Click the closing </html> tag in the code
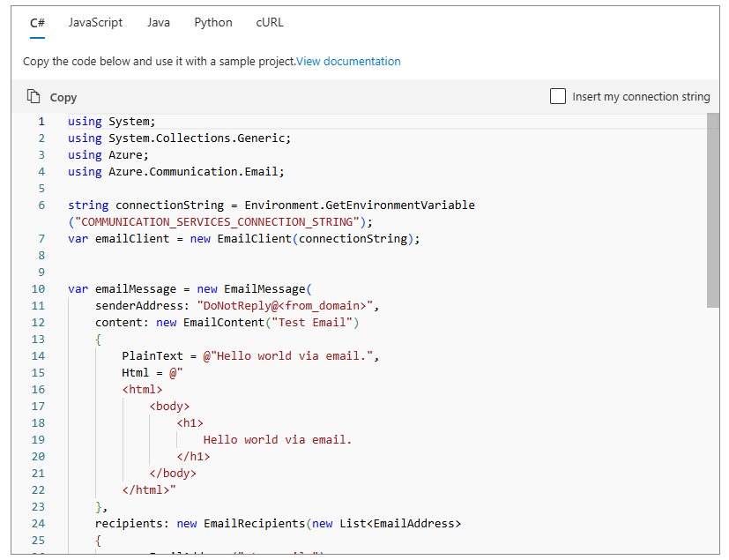This screenshot has width=729, height=560. click(x=146, y=490)
